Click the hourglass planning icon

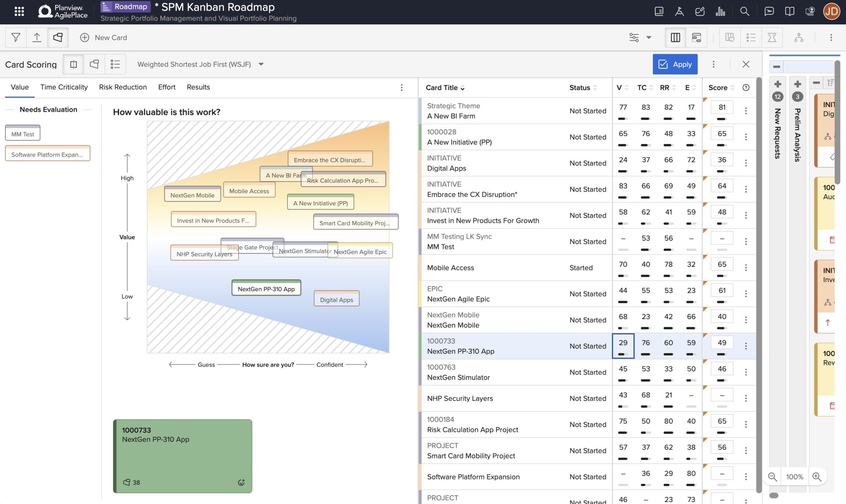772,37
